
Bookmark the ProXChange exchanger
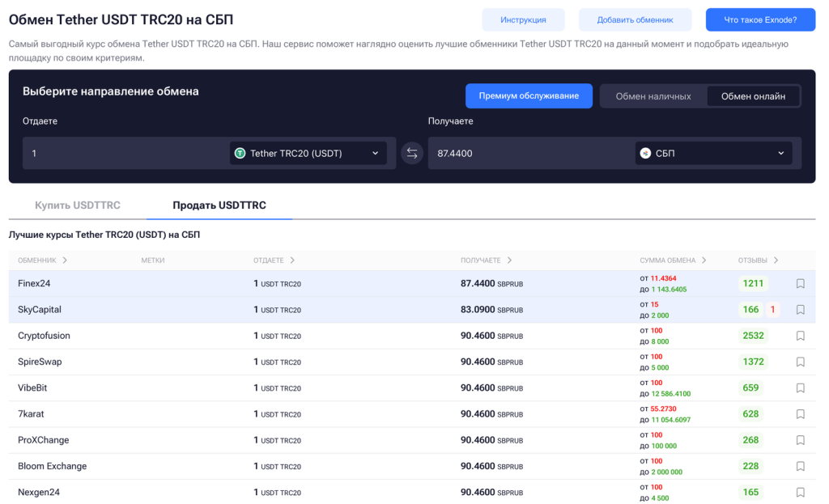pos(800,440)
